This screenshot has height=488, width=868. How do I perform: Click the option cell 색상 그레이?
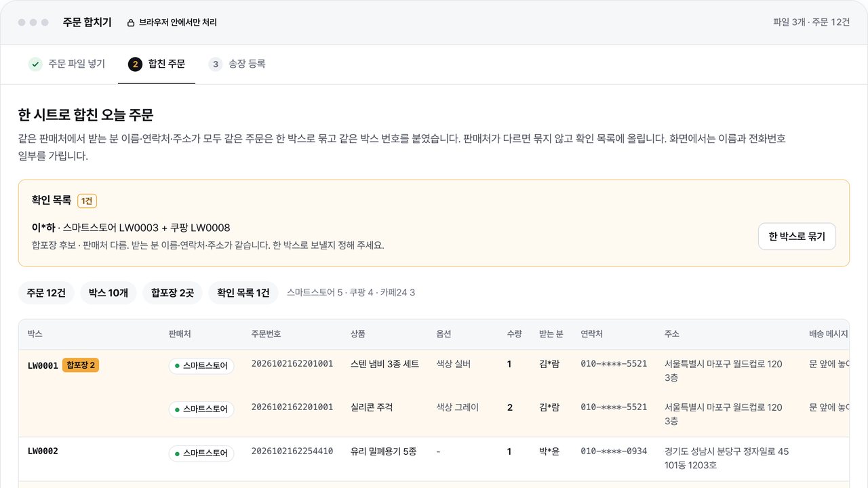458,407
